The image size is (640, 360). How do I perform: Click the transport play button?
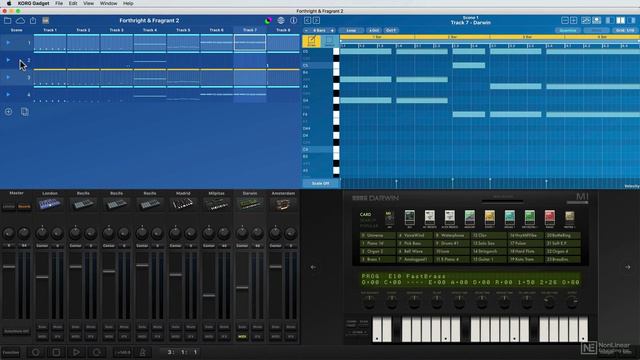76,352
